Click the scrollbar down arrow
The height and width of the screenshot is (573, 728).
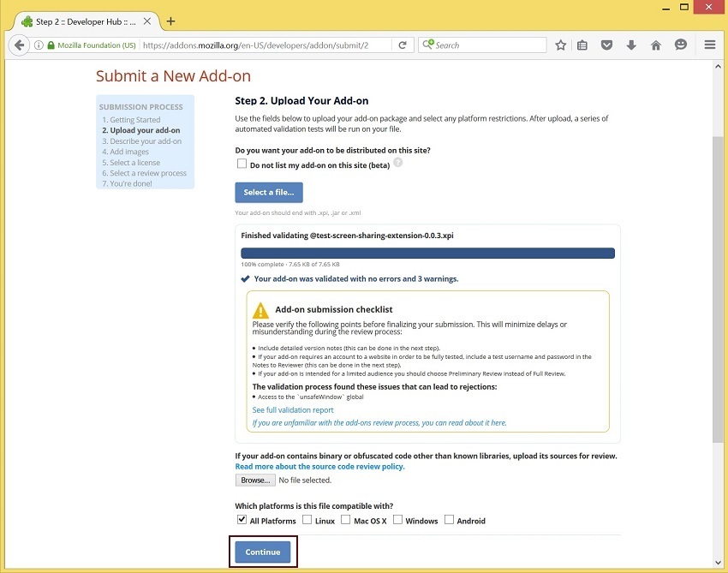(718, 563)
